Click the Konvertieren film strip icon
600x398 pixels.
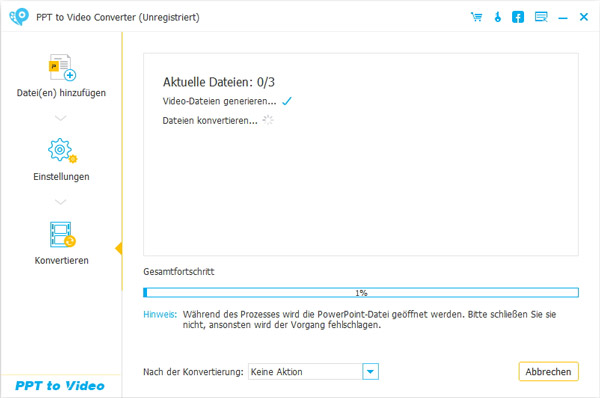click(62, 235)
